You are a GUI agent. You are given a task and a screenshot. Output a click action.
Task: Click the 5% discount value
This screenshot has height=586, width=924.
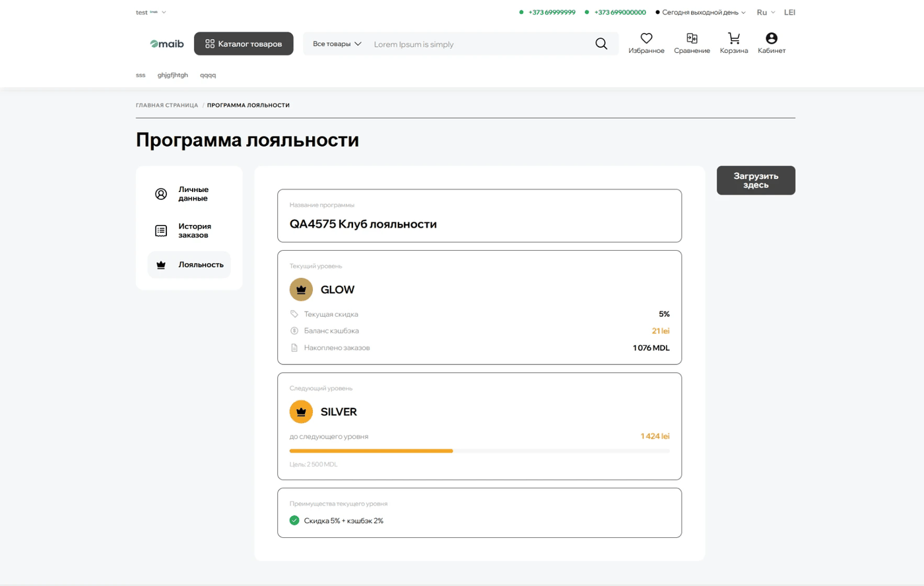(x=664, y=314)
